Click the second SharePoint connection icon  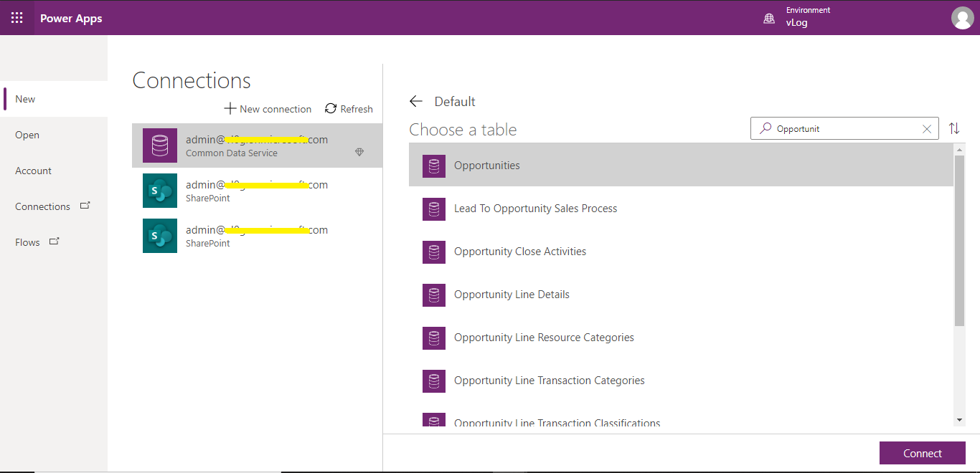pos(160,236)
